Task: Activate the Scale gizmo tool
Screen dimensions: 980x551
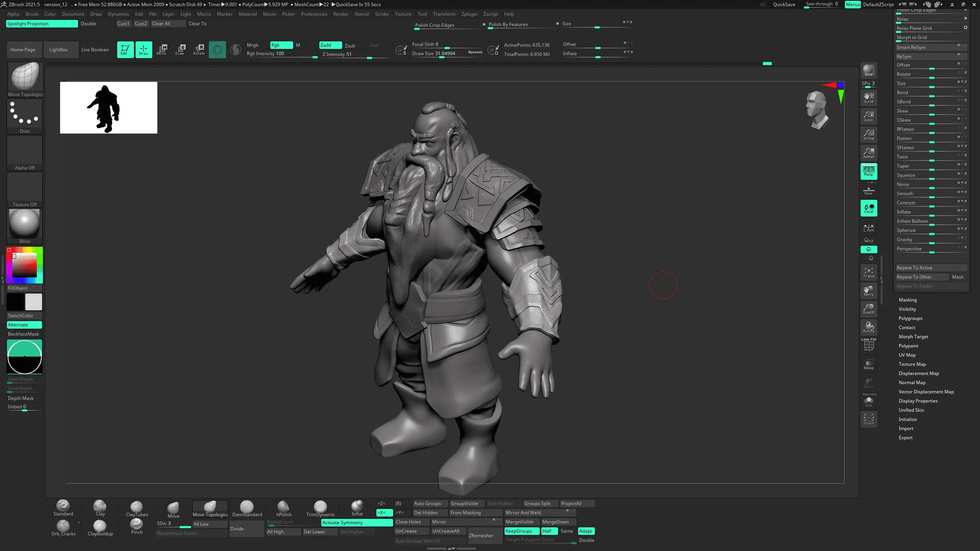Action: pyautogui.click(x=180, y=49)
